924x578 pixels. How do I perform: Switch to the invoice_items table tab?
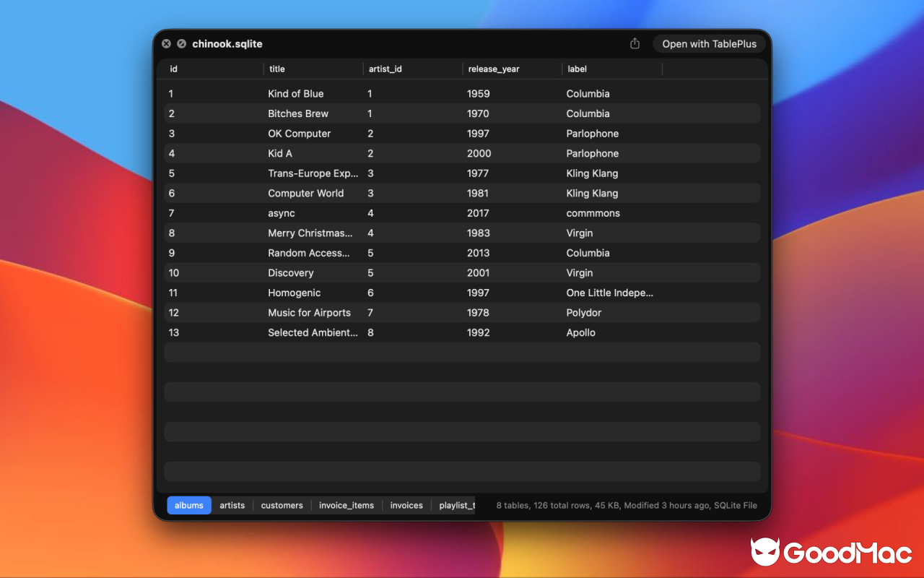346,505
